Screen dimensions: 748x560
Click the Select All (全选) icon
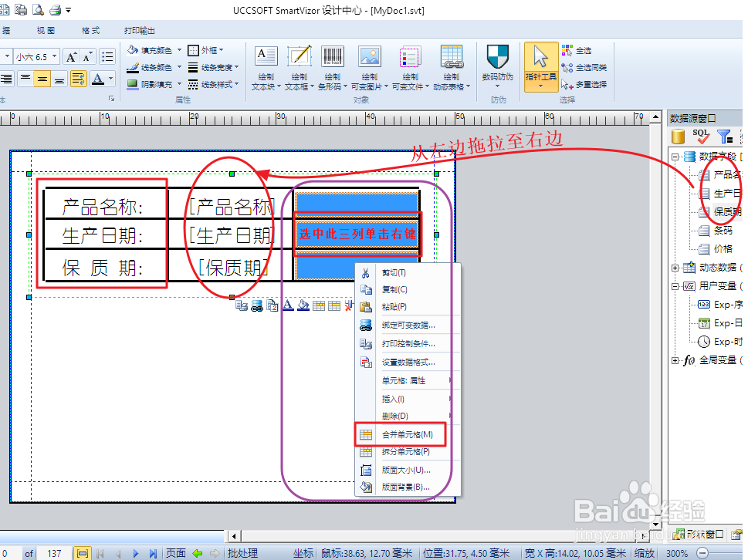(567, 50)
